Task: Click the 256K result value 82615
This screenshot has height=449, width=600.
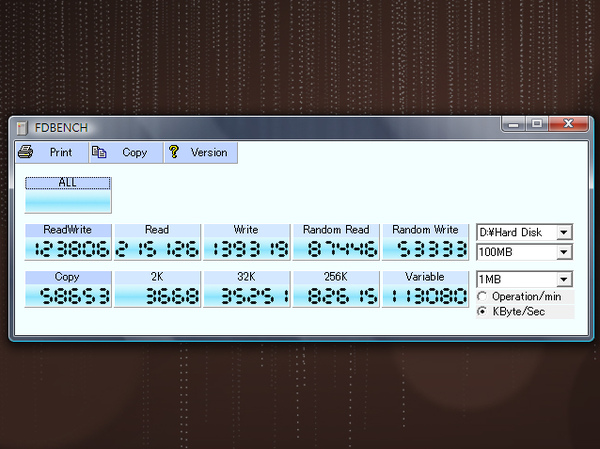Action: [x=342, y=296]
